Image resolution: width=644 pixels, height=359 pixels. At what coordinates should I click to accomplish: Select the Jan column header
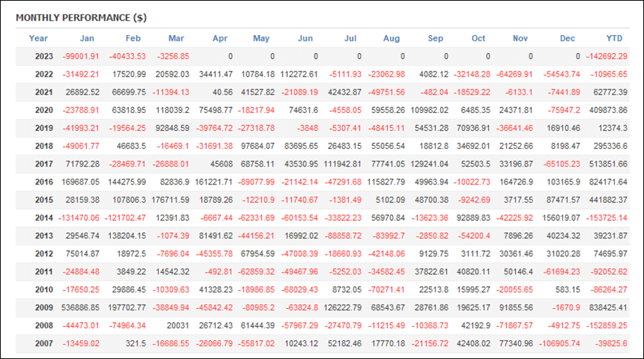click(x=87, y=38)
